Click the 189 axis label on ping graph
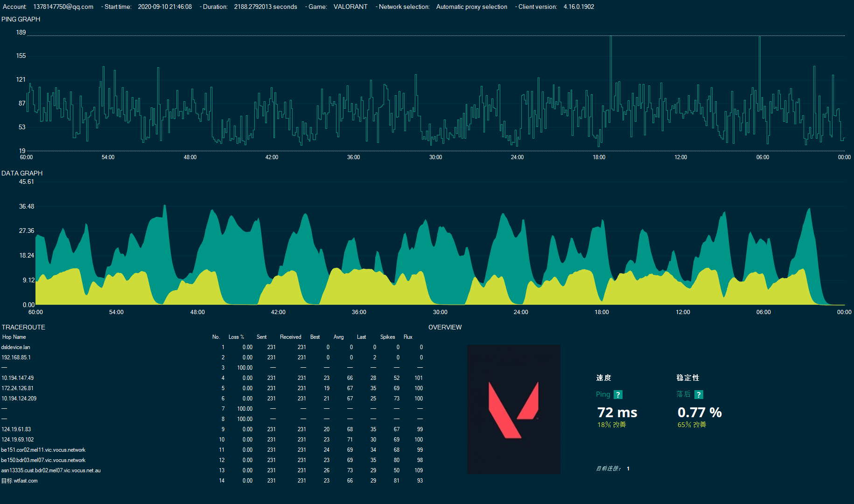Screen dimensions: 854x504 (21, 32)
